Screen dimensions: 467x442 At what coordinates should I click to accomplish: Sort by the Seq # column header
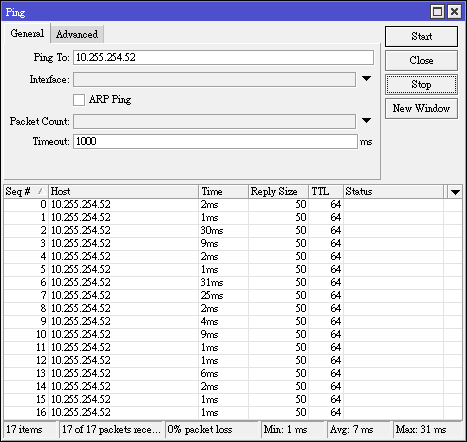tap(26, 192)
